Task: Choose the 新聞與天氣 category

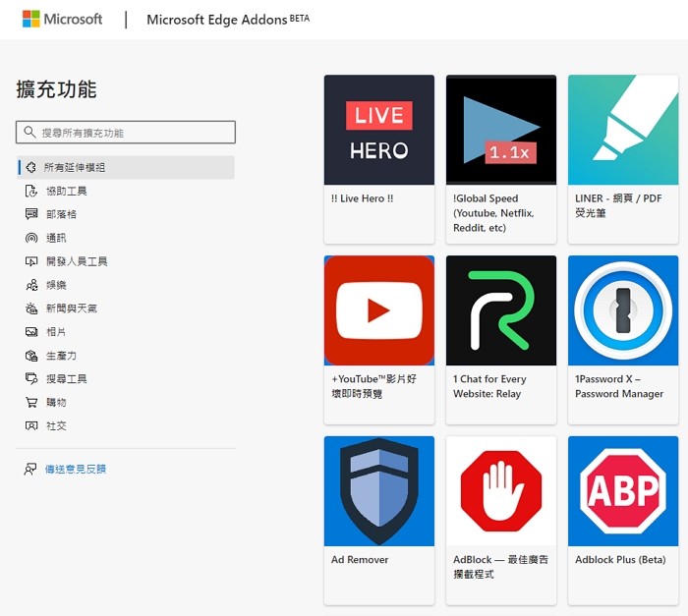Action: [72, 308]
